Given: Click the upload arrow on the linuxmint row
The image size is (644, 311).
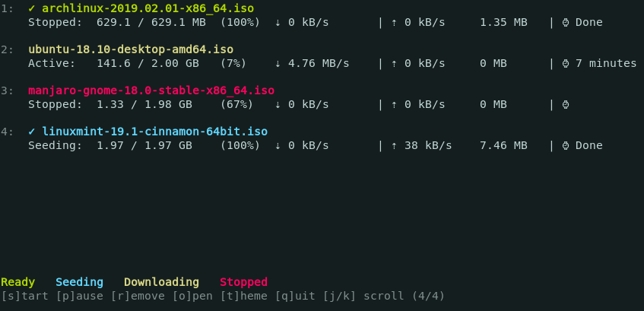Looking at the screenshot, I should pos(395,145).
